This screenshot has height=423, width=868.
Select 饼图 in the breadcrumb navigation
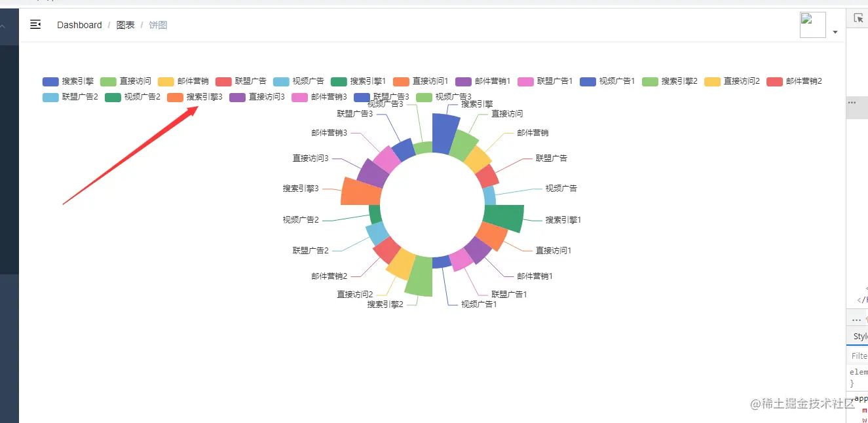point(157,25)
